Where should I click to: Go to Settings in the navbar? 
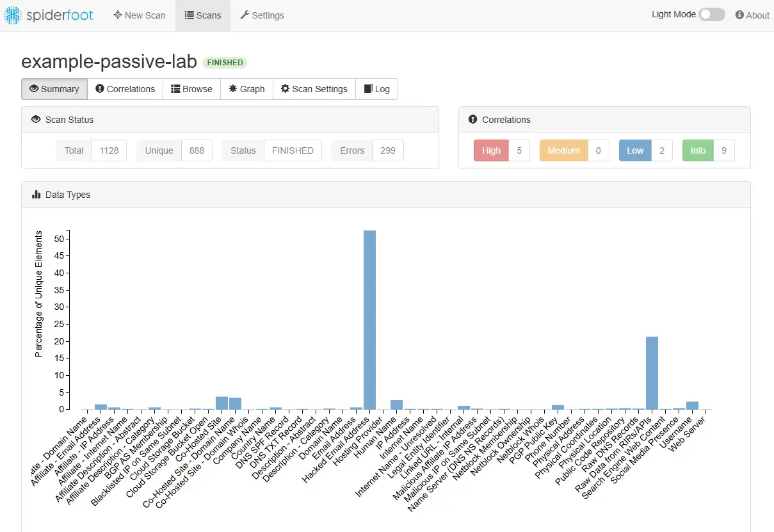pos(262,15)
